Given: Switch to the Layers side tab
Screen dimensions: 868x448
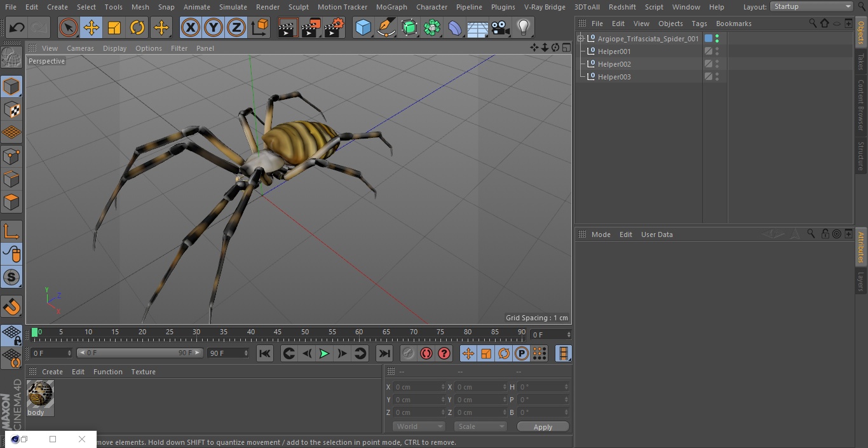Looking at the screenshot, I should (861, 282).
